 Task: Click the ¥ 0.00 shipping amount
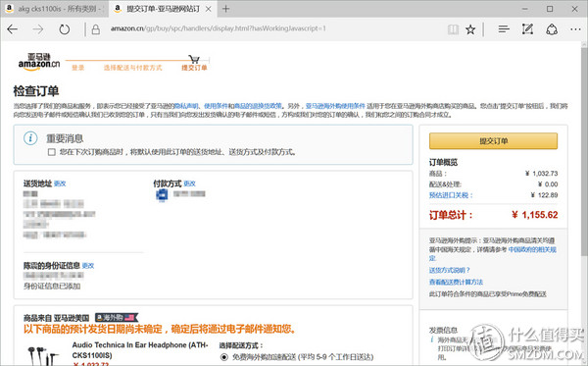pyautogui.click(x=548, y=184)
